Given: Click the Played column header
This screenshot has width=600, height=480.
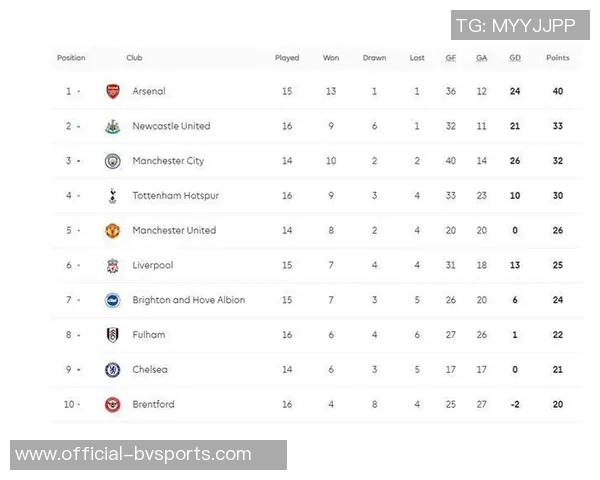Looking at the screenshot, I should pos(287,58).
